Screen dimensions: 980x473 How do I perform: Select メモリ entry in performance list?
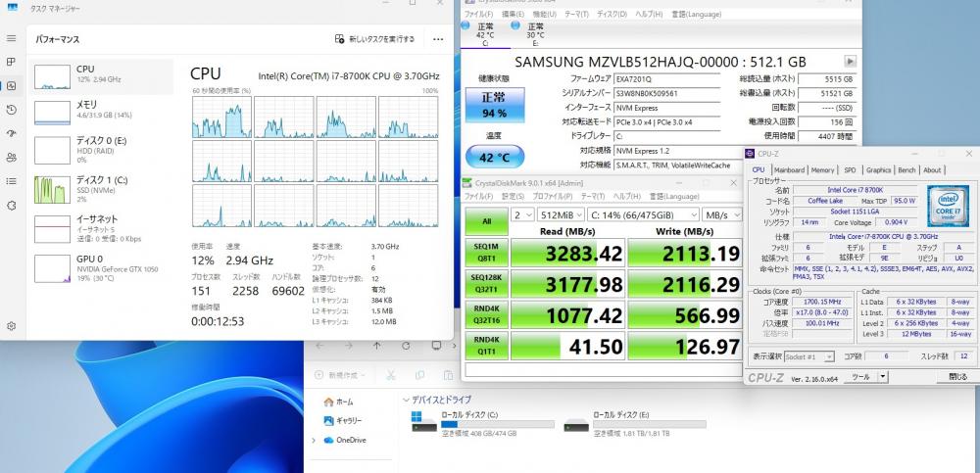click(102, 112)
